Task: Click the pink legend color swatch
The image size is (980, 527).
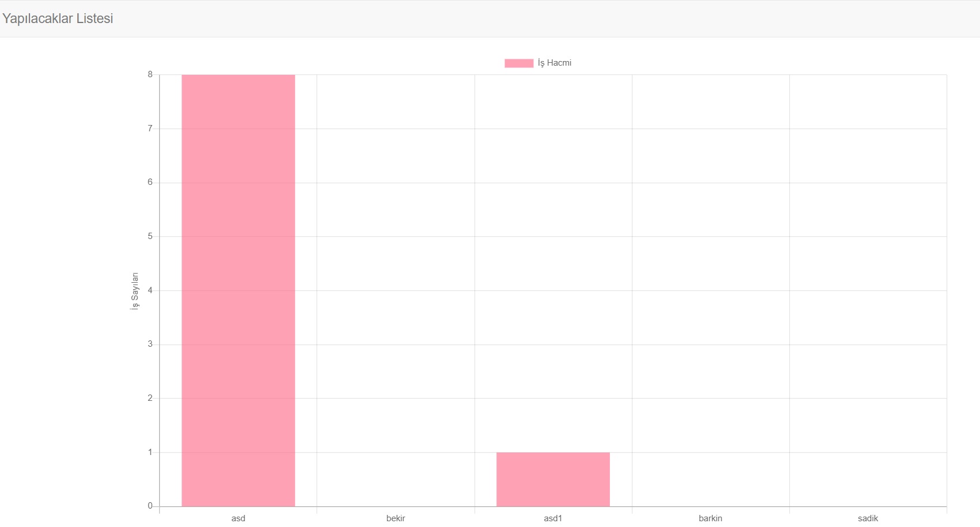Action: 518,63
